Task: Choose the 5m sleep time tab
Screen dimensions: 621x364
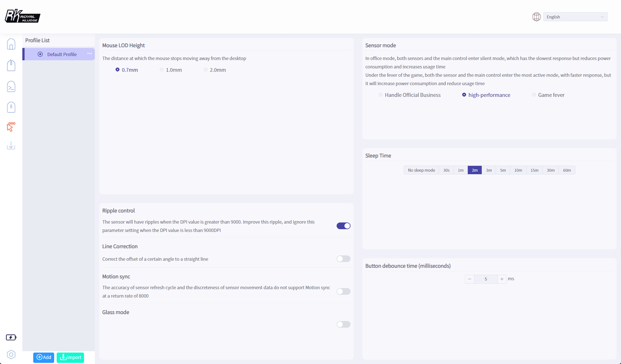Action: click(x=503, y=170)
